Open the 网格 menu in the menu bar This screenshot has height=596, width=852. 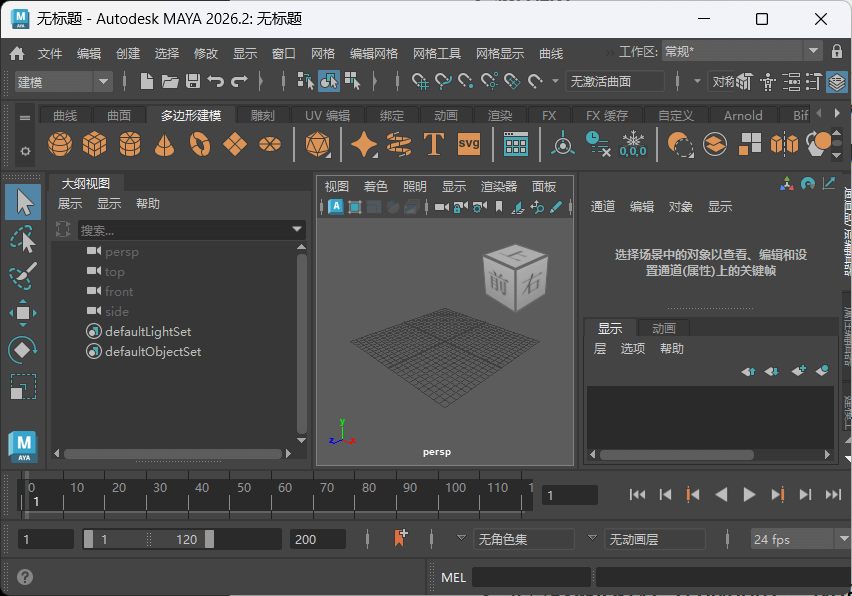pos(322,53)
